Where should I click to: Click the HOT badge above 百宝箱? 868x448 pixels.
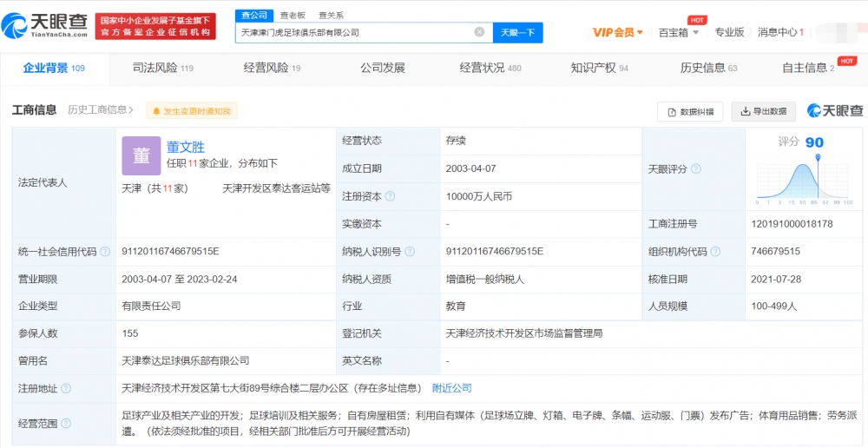coord(698,20)
